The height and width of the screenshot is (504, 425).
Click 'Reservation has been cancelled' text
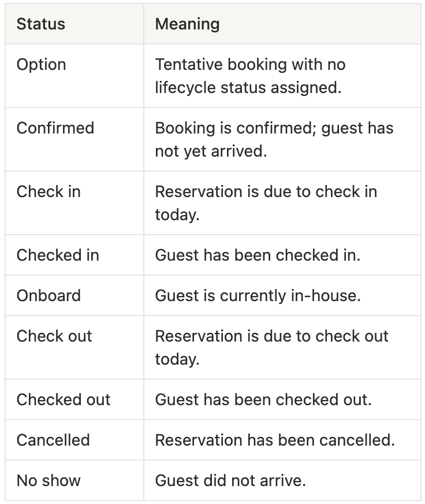[x=275, y=440]
